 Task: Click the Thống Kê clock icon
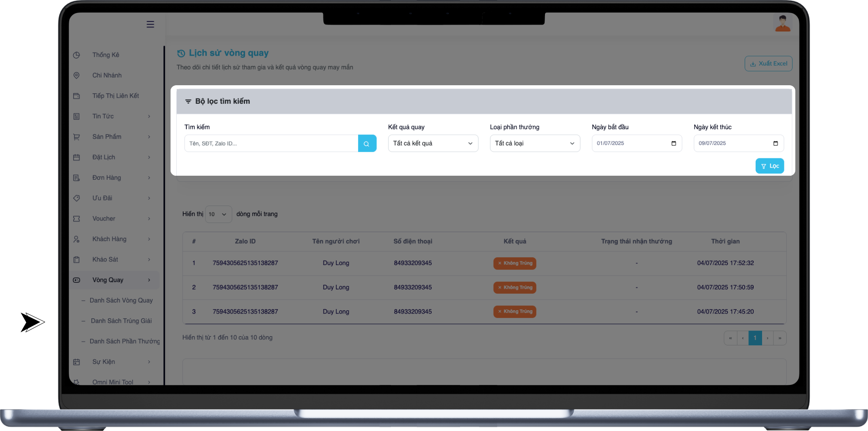pyautogui.click(x=76, y=55)
